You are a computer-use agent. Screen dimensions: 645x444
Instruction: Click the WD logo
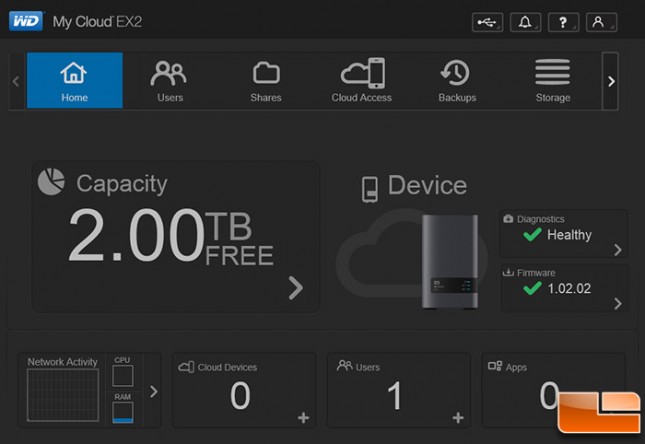pos(26,21)
